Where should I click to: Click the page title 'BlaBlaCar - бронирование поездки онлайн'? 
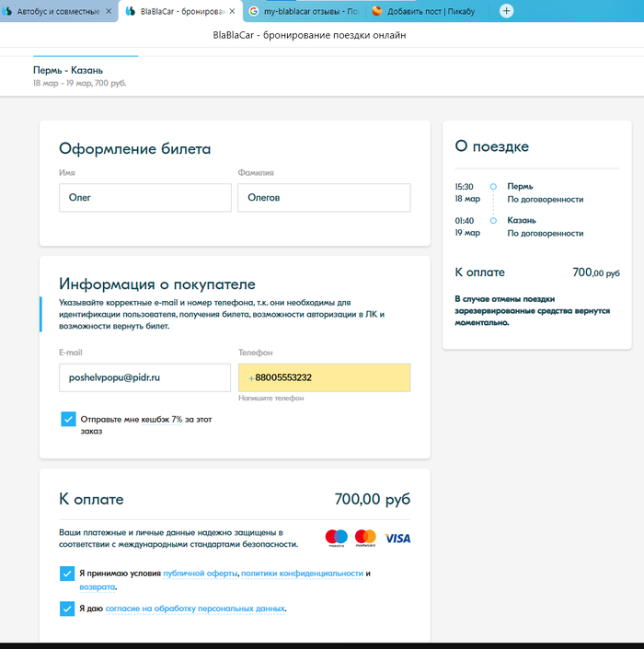tap(309, 35)
